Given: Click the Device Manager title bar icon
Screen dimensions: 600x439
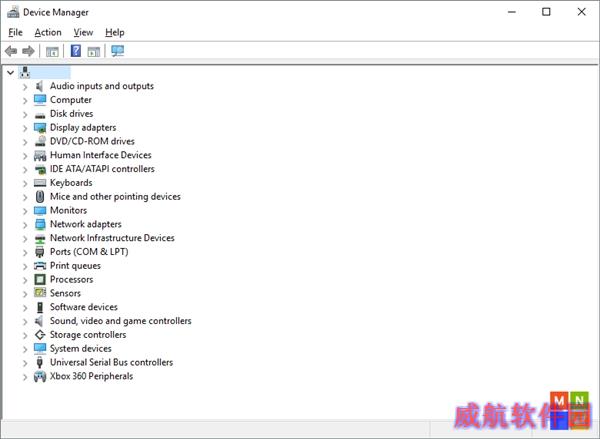Looking at the screenshot, I should pyautogui.click(x=13, y=12).
